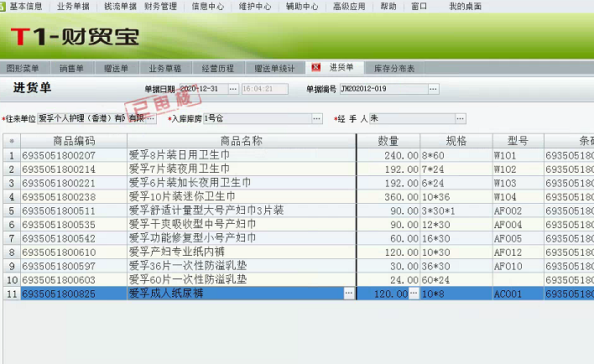The height and width of the screenshot is (364, 594).
Task: Click the 往来单位 supplier field
Action: tap(91, 118)
